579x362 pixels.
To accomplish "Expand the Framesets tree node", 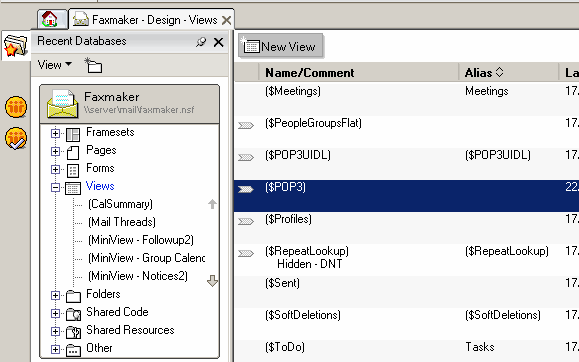I will click(55, 133).
